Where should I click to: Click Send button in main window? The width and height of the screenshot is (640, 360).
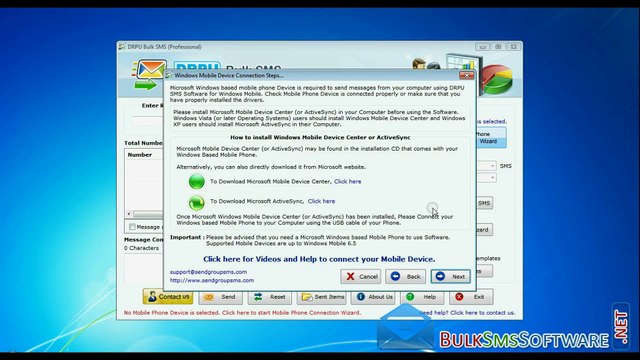221,297
